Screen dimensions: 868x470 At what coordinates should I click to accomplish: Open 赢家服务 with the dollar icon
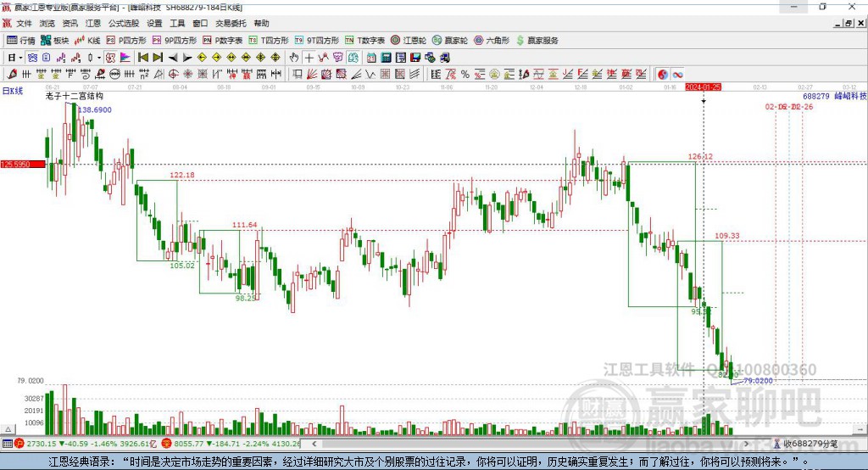(x=537, y=41)
